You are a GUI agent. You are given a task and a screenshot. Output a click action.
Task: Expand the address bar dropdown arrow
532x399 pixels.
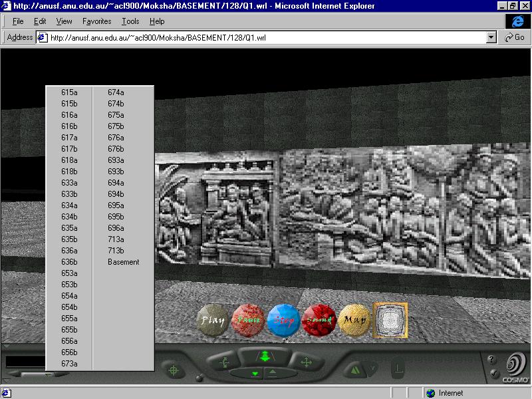point(491,38)
